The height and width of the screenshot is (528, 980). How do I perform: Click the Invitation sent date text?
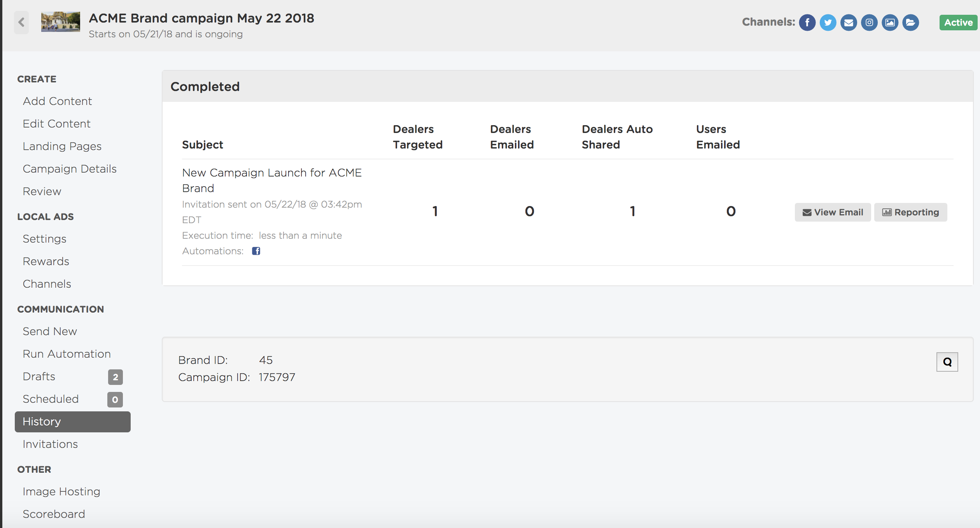coord(272,212)
